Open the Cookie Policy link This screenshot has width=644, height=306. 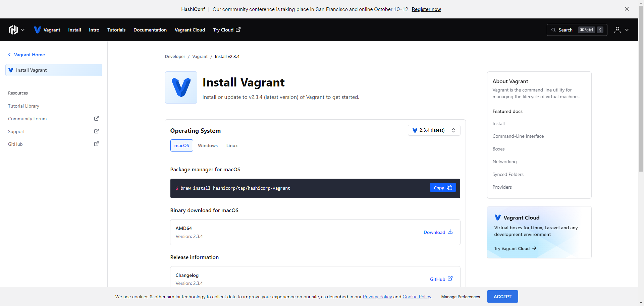(x=417, y=297)
